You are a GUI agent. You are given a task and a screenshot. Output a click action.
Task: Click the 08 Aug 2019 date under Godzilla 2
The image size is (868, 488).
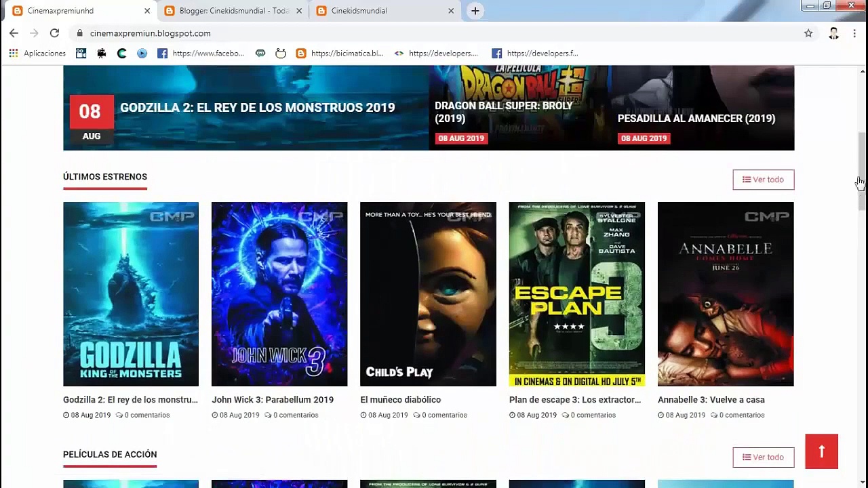tap(87, 415)
